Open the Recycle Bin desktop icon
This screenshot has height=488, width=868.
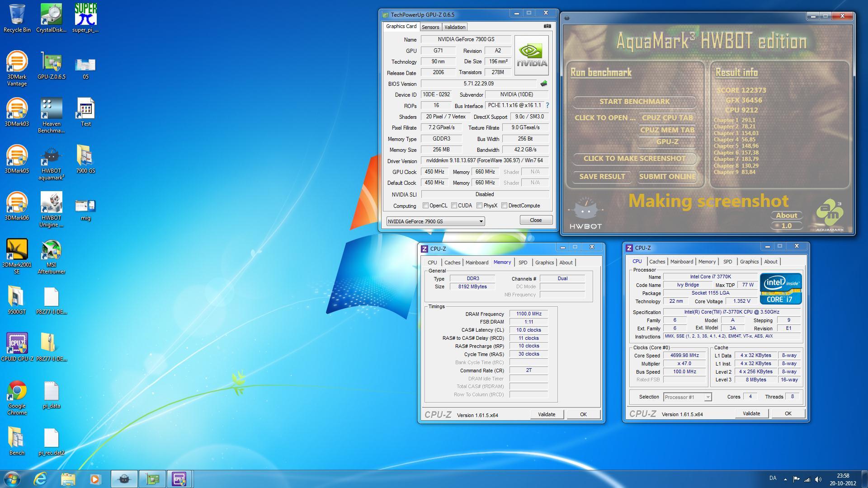[x=17, y=18]
